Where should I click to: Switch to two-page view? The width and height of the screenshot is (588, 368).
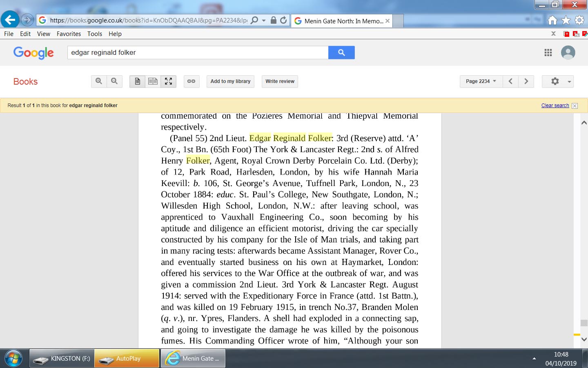[x=153, y=81]
